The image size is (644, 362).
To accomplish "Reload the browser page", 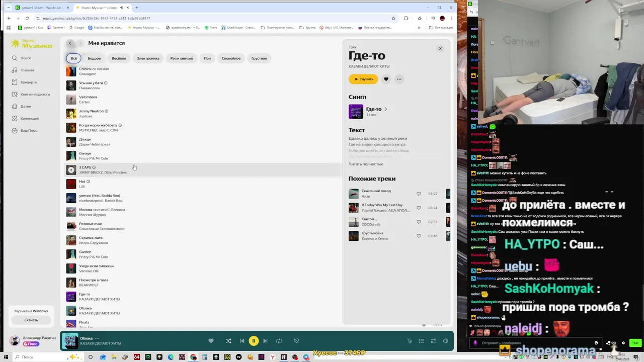I will click(27, 18).
